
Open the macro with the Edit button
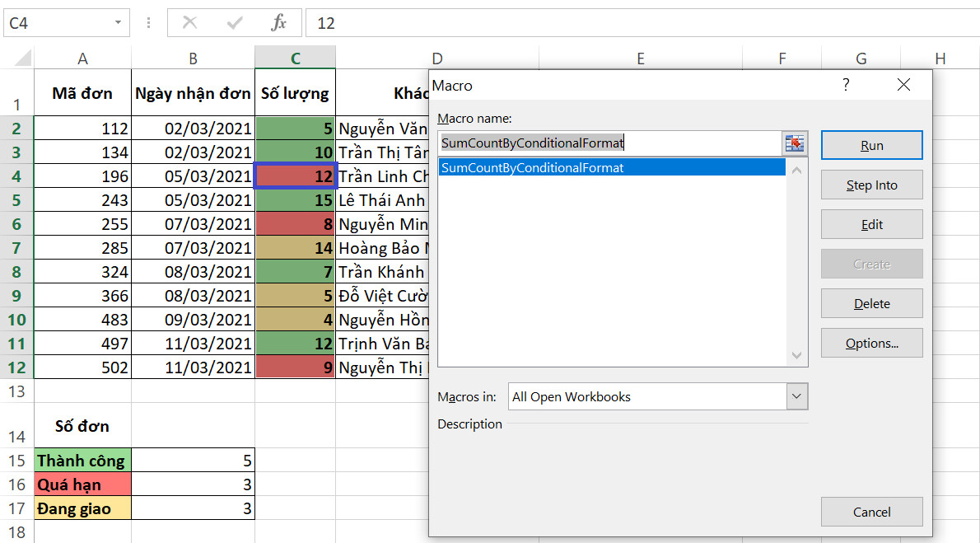[x=871, y=224]
